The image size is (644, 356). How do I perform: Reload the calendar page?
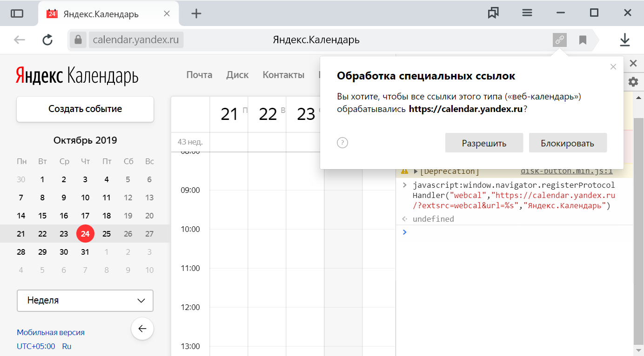pyautogui.click(x=47, y=40)
